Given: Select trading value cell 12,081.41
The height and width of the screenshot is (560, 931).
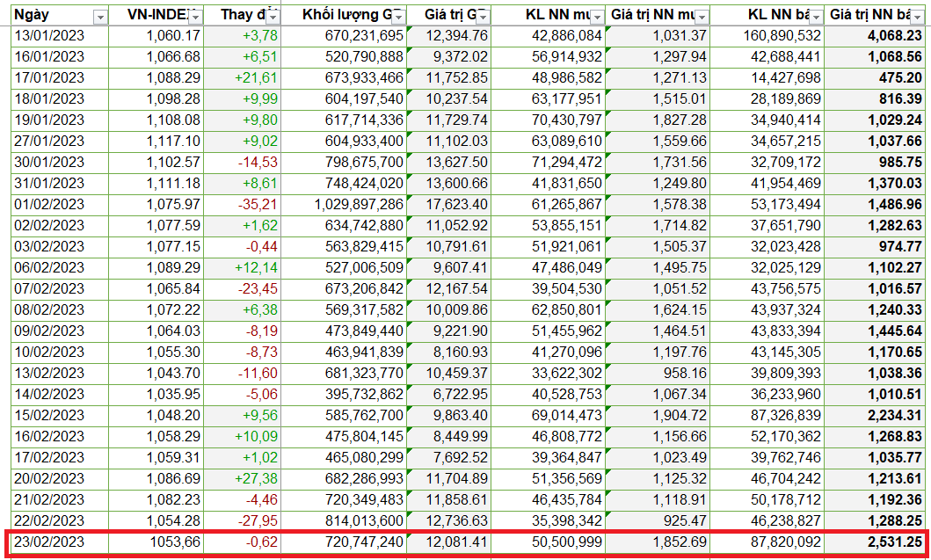Looking at the screenshot, I should pos(449,542).
